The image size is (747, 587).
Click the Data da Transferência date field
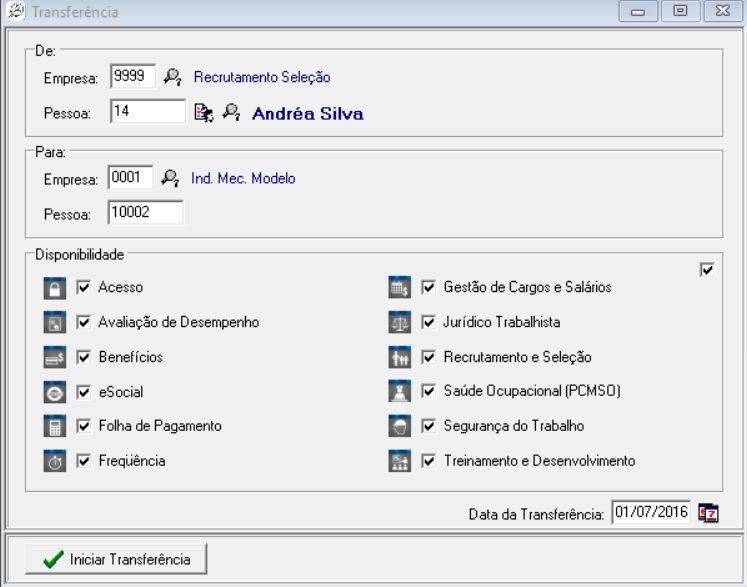pyautogui.click(x=650, y=514)
